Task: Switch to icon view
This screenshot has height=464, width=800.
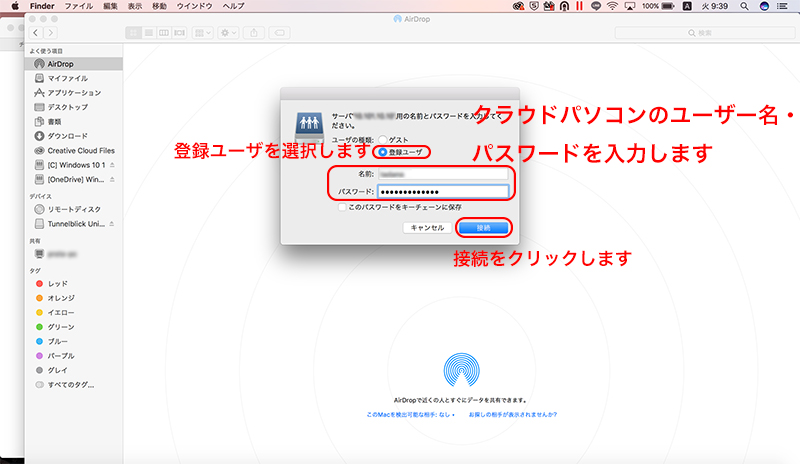Action: tap(133, 33)
